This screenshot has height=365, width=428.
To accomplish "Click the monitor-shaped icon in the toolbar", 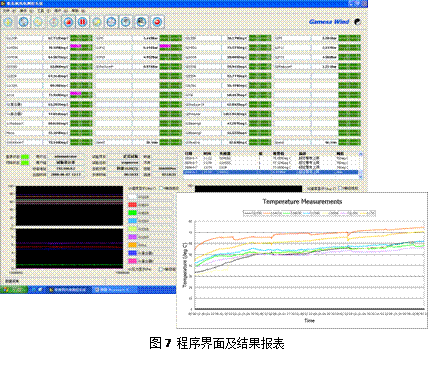I will click(x=142, y=22).
